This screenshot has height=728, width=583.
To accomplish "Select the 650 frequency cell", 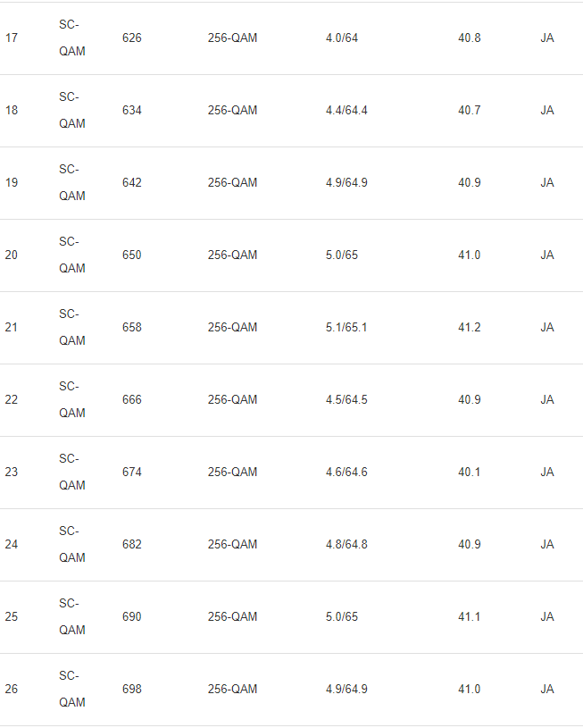I will [x=131, y=255].
